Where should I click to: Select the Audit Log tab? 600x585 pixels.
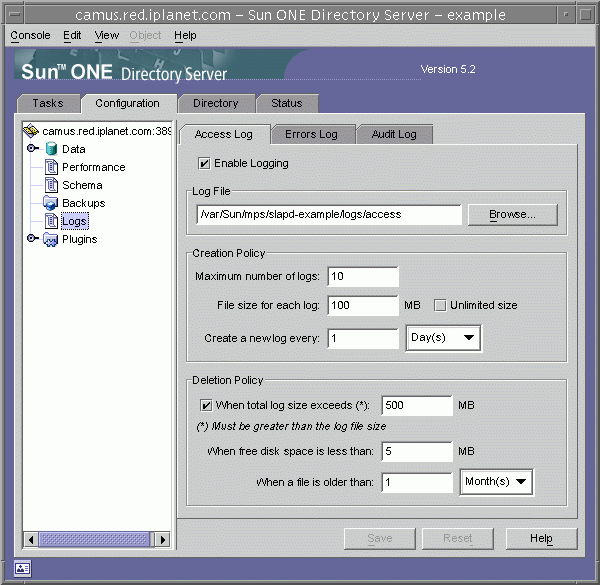[x=394, y=134]
